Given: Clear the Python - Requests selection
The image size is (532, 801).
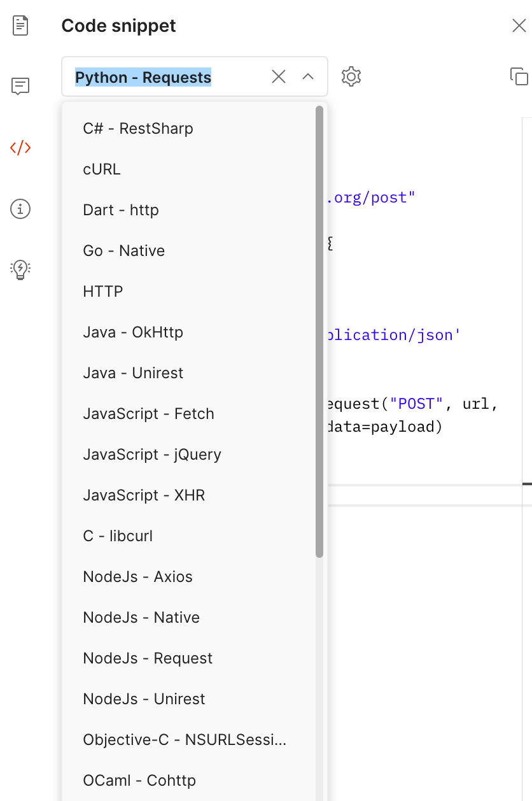Looking at the screenshot, I should pos(279,76).
